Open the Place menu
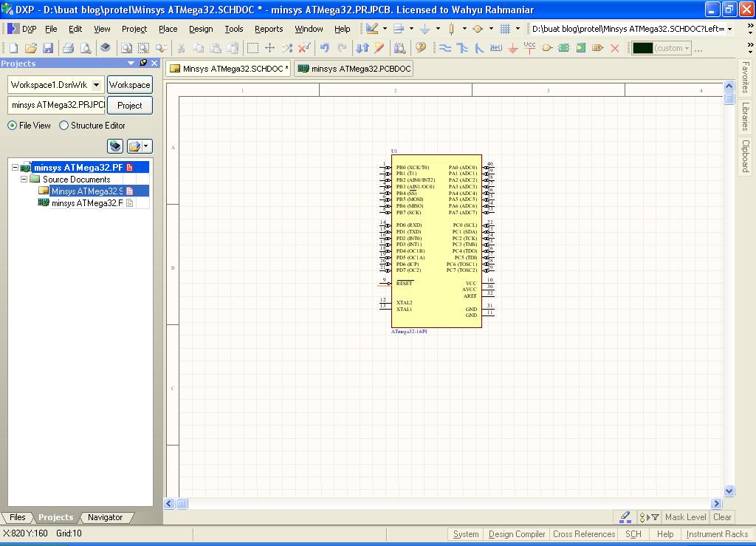Screen dimensions: 756x546 click(x=168, y=29)
